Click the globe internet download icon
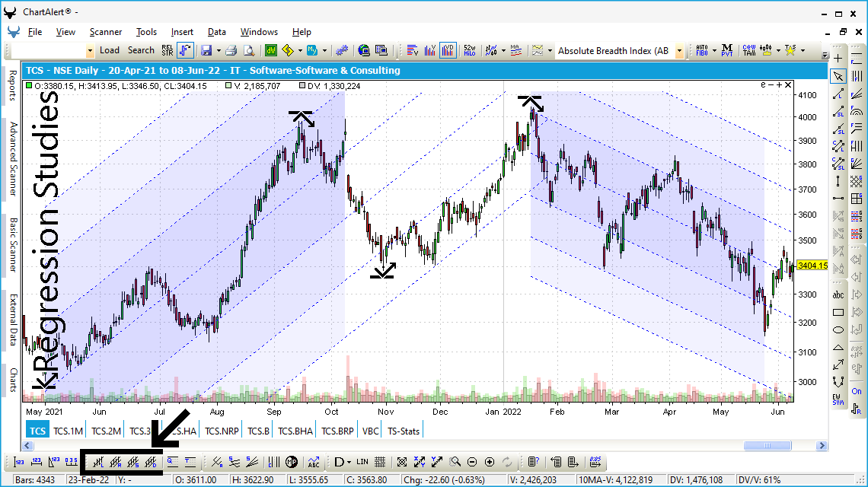The width and height of the screenshot is (868, 487). click(364, 50)
